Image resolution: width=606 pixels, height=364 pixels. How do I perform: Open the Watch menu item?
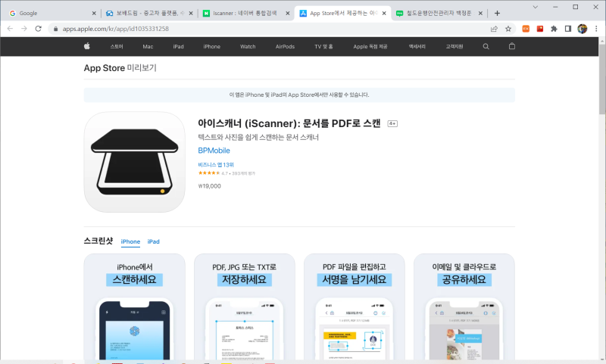point(248,46)
